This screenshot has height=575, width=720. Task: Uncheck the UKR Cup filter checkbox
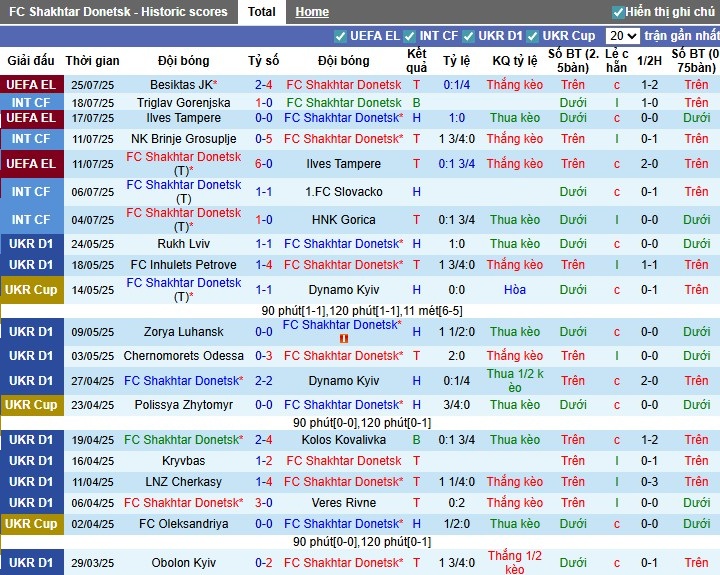coord(533,36)
